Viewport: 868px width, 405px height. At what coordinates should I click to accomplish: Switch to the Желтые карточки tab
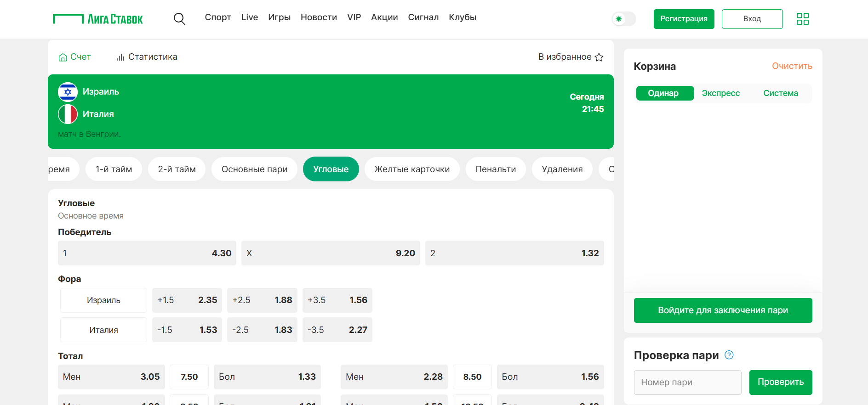[412, 169]
